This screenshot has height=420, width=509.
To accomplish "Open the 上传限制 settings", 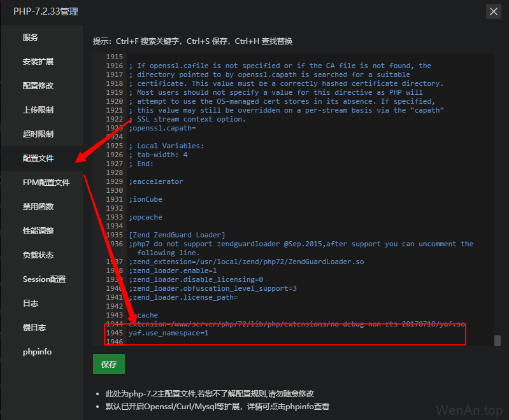I will pyautogui.click(x=38, y=110).
